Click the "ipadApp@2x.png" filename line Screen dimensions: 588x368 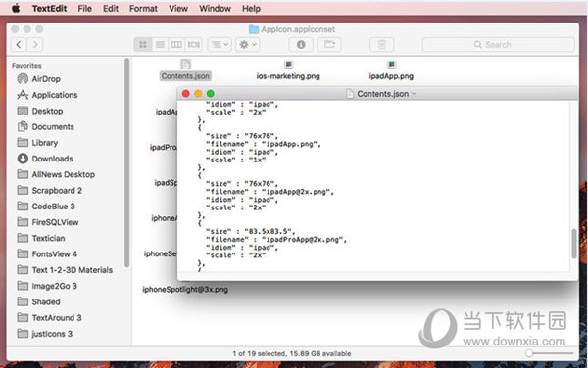(269, 192)
